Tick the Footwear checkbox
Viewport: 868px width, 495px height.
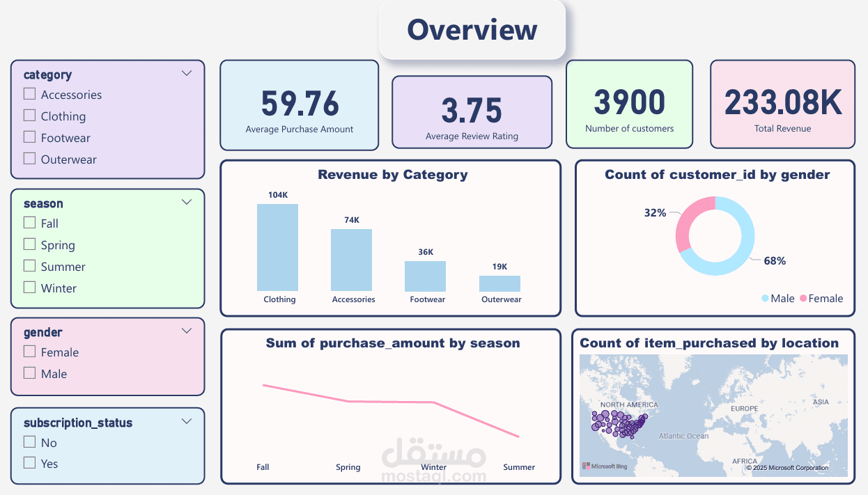tap(29, 137)
